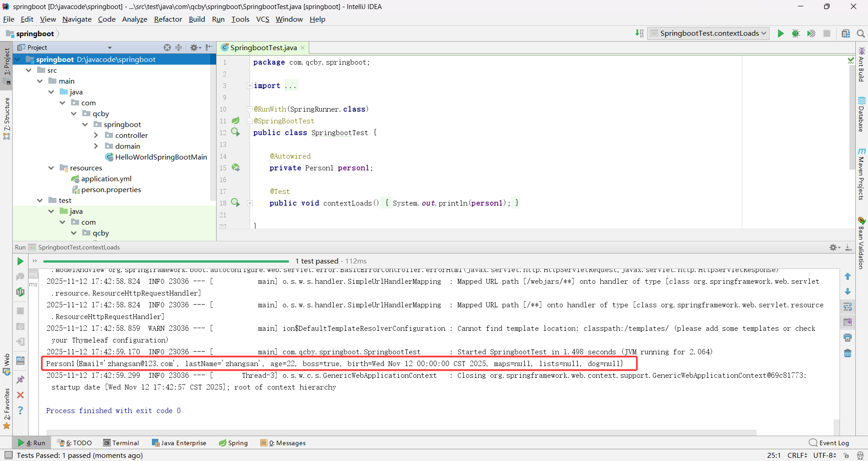The width and height of the screenshot is (868, 461).
Task: Click the green test progress bar
Action: (x=166, y=261)
